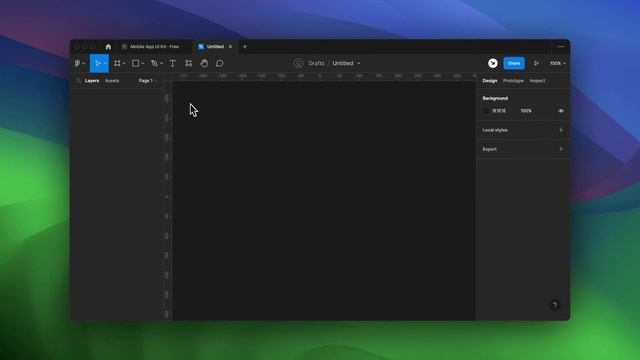Image resolution: width=640 pixels, height=360 pixels.
Task: Switch to the Untitled file tab
Action: pyautogui.click(x=215, y=47)
